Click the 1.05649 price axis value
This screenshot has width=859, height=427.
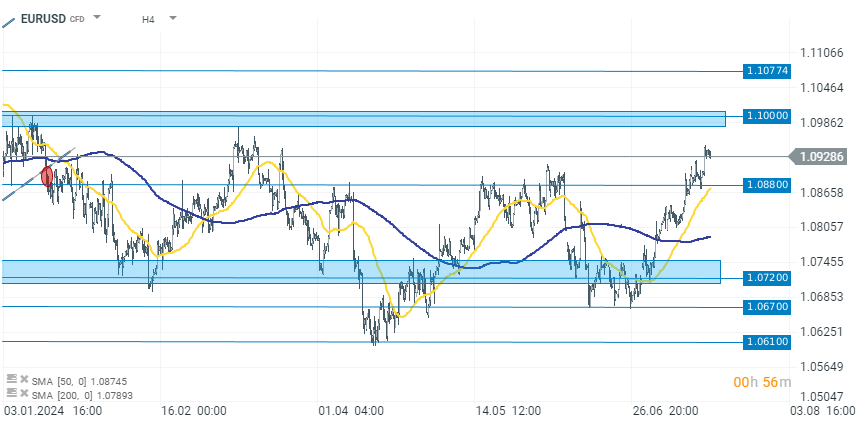coord(821,366)
